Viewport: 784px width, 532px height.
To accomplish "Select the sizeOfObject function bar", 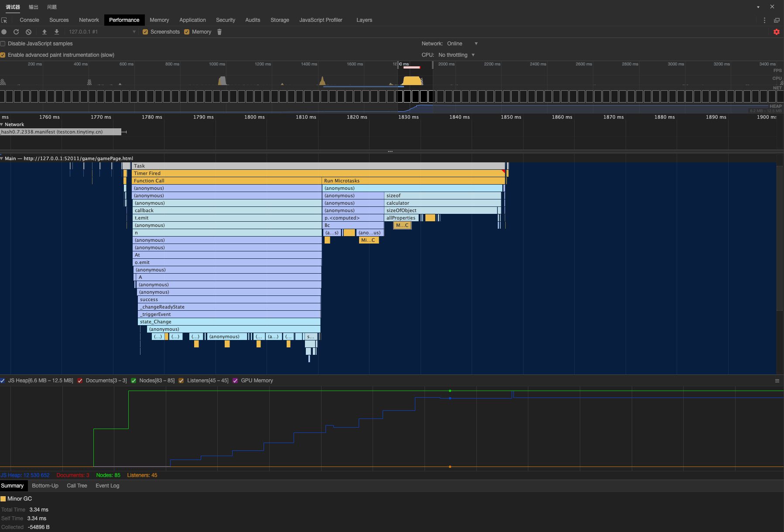I will [441, 210].
